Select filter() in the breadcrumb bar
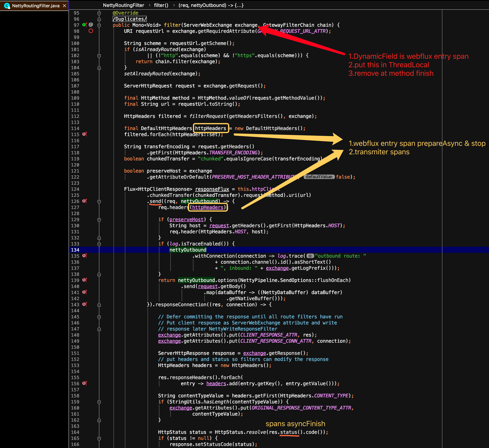The width and height of the screenshot is (489, 448). [161, 5]
